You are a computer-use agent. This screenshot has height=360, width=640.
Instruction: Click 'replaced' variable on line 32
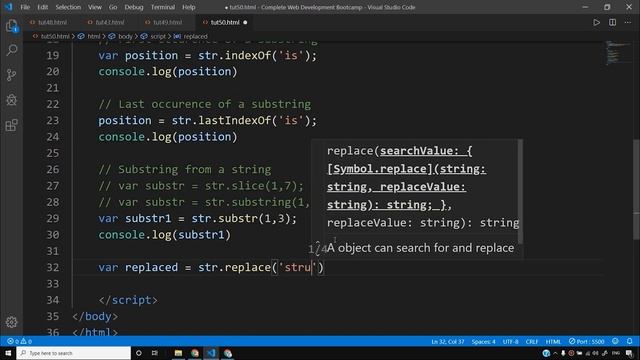click(x=151, y=267)
